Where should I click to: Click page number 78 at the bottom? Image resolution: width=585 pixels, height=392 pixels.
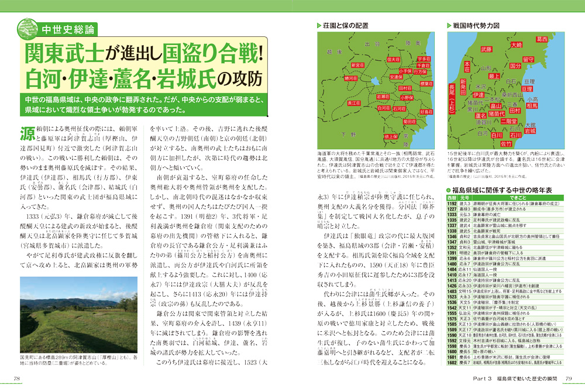[x=17, y=378]
